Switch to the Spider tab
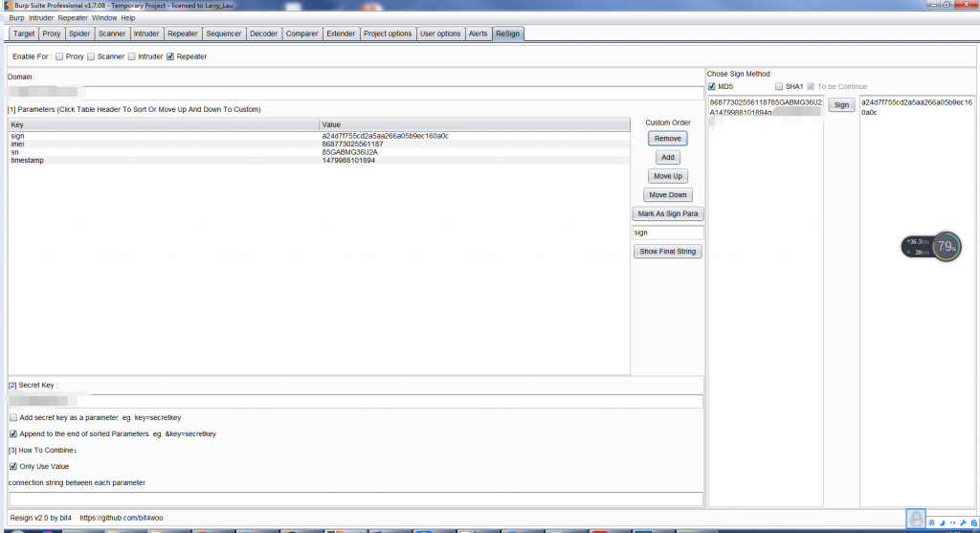Image resolution: width=980 pixels, height=533 pixels. 79,33
